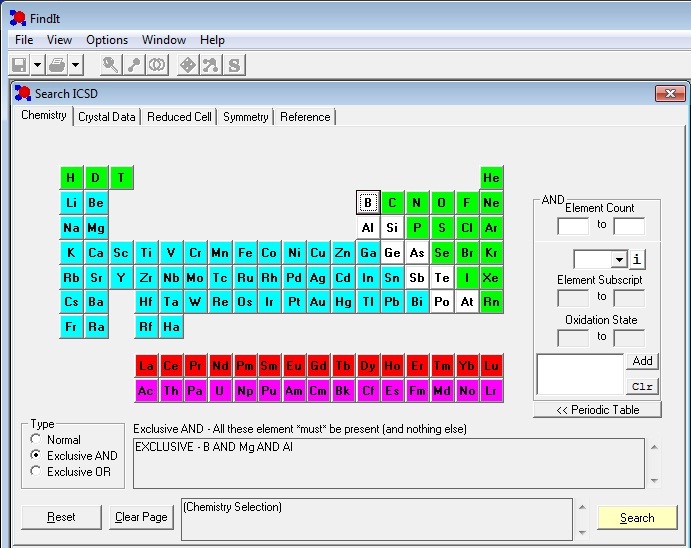Click the two-atom bond toolbar icon
The height and width of the screenshot is (549, 692).
pyautogui.click(x=134, y=65)
